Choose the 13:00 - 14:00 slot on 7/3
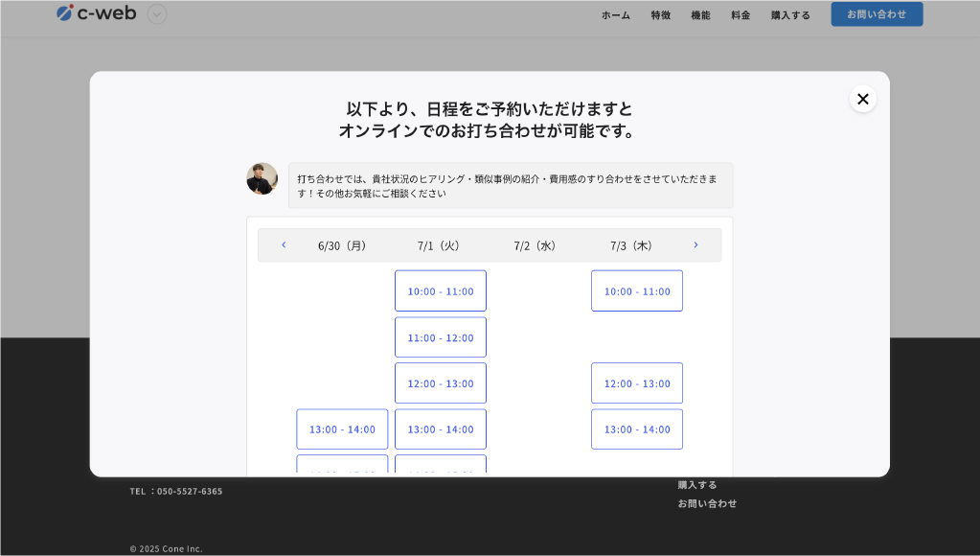The image size is (980, 556). (637, 429)
